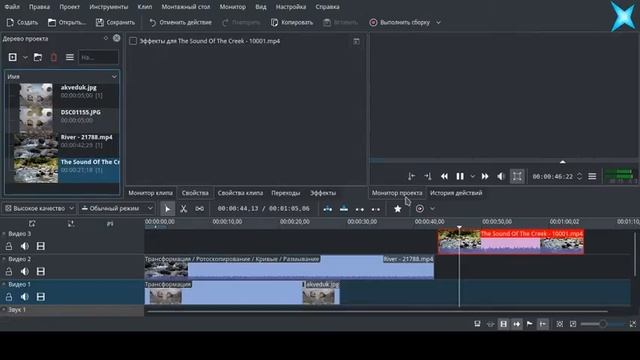
Task: Hide video on the Видео 3 track
Action: tap(40, 246)
